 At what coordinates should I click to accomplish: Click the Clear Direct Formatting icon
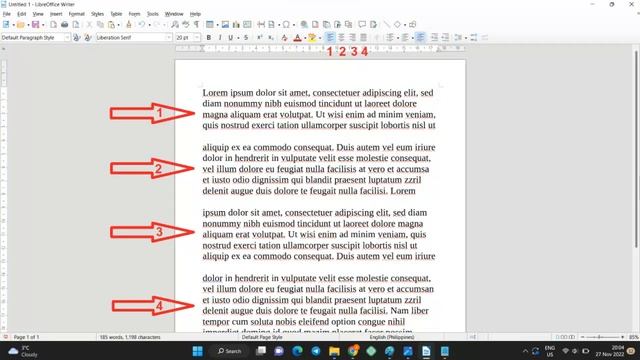click(x=284, y=38)
